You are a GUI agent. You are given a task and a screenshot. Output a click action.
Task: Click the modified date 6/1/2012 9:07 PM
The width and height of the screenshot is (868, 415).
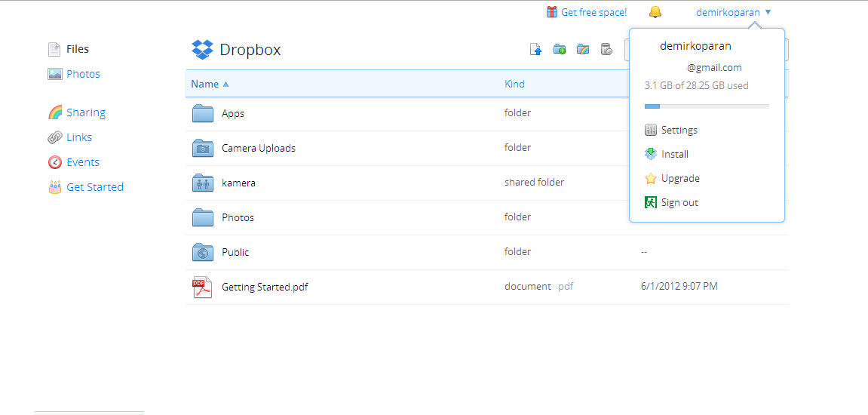[679, 287]
